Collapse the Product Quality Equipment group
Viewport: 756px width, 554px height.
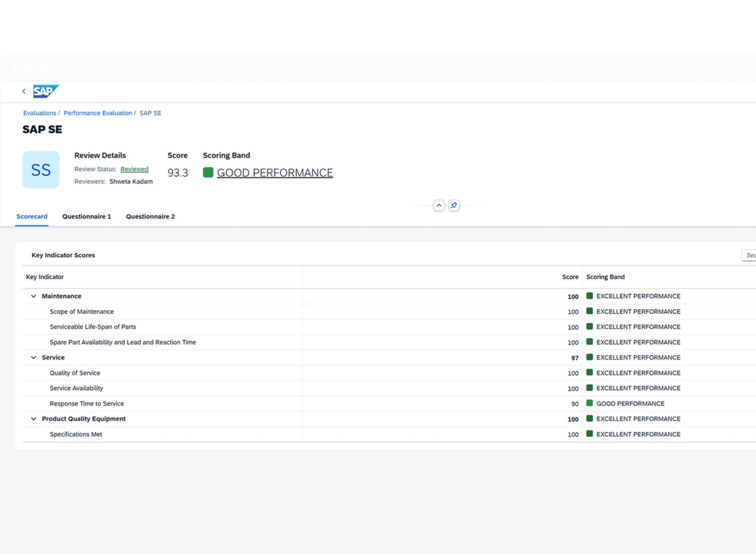(x=34, y=419)
